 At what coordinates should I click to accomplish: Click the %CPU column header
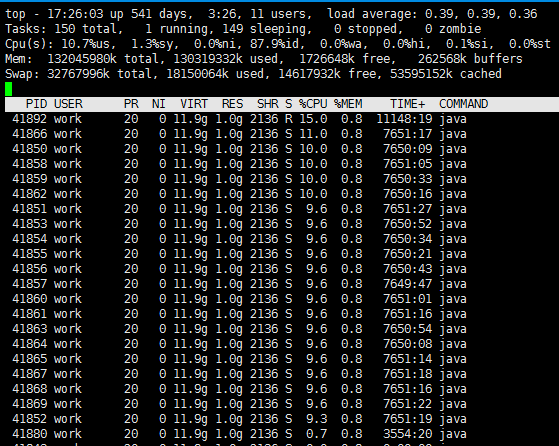click(313, 104)
